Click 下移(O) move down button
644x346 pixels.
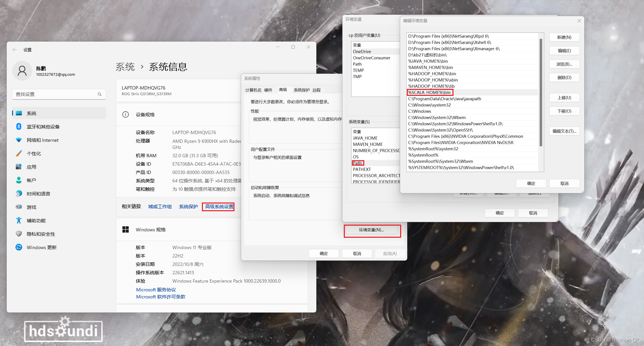[x=564, y=111]
